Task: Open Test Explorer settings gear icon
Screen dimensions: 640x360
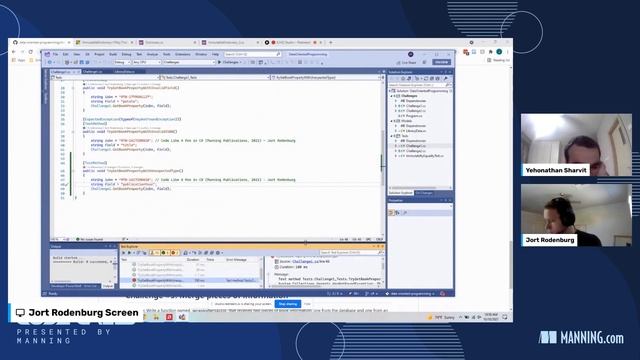Action: point(218,253)
